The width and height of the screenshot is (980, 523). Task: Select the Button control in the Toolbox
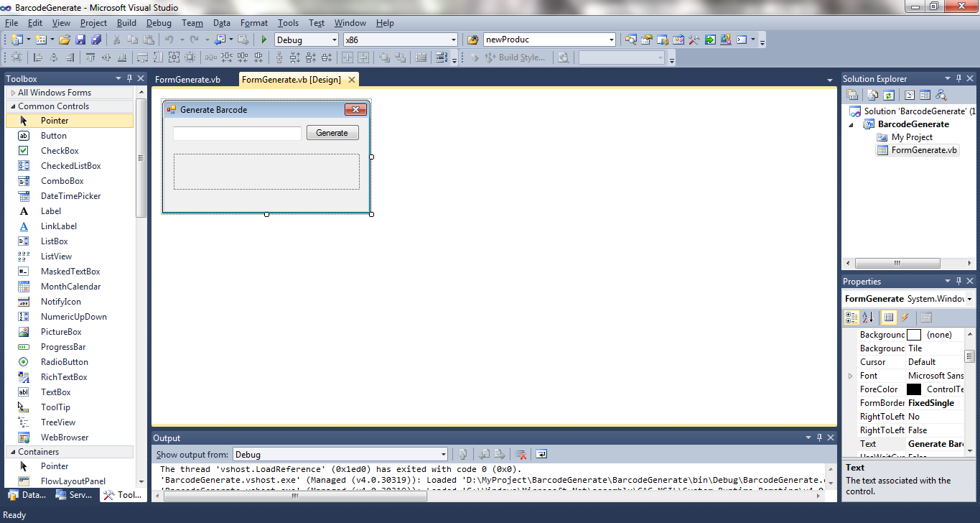pyautogui.click(x=53, y=135)
